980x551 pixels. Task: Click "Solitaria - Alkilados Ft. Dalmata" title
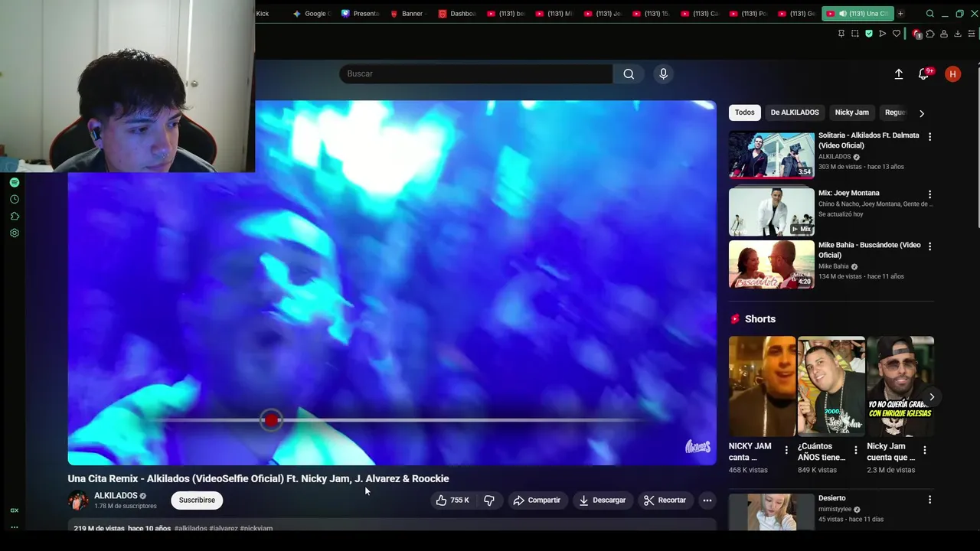[868, 140]
